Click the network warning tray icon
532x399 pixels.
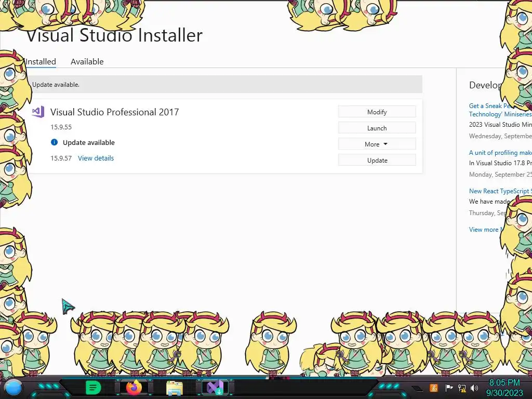462,388
